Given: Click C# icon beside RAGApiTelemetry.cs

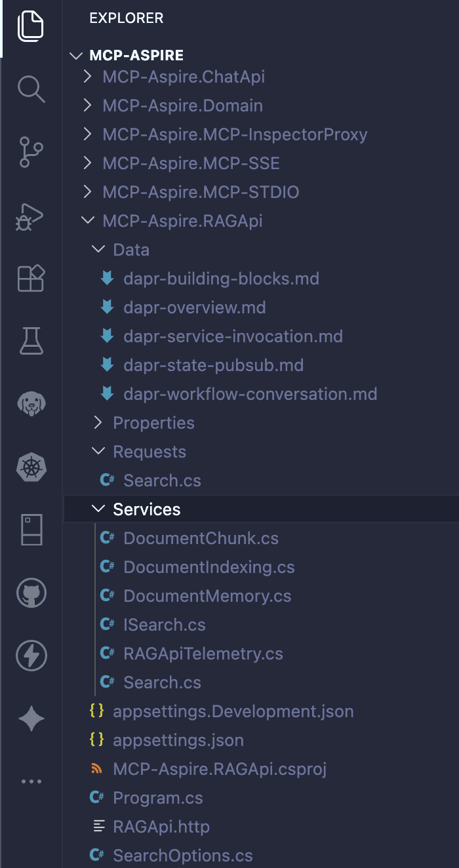Looking at the screenshot, I should 107,653.
